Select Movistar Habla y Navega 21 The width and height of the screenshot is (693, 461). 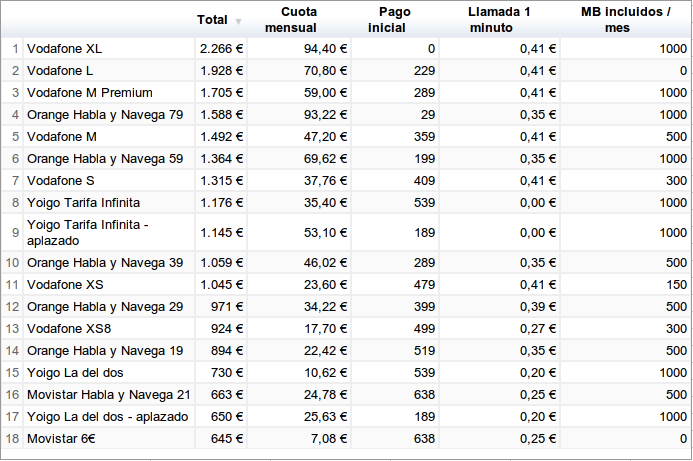[109, 395]
